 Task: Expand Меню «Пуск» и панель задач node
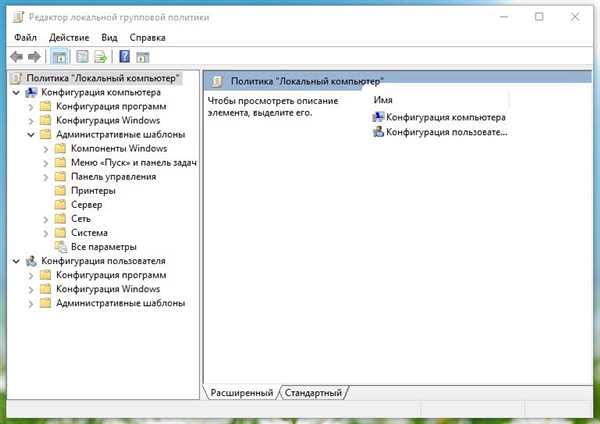pyautogui.click(x=46, y=163)
